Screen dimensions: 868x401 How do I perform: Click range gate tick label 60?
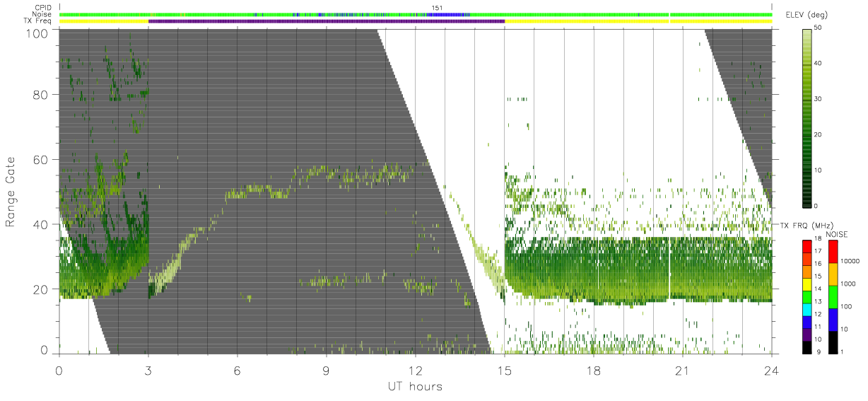point(41,159)
